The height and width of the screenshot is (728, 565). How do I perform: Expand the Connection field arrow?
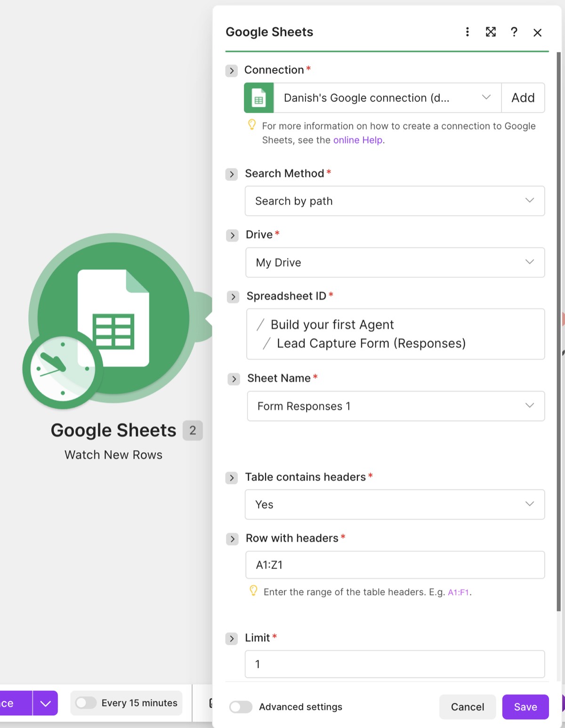click(231, 71)
